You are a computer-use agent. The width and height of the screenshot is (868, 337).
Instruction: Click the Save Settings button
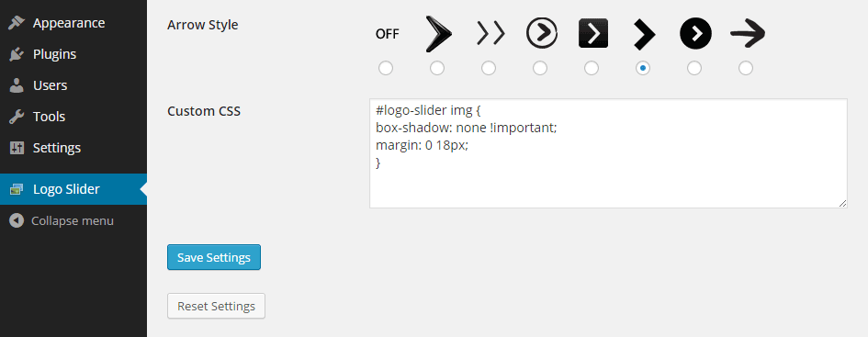tap(214, 257)
